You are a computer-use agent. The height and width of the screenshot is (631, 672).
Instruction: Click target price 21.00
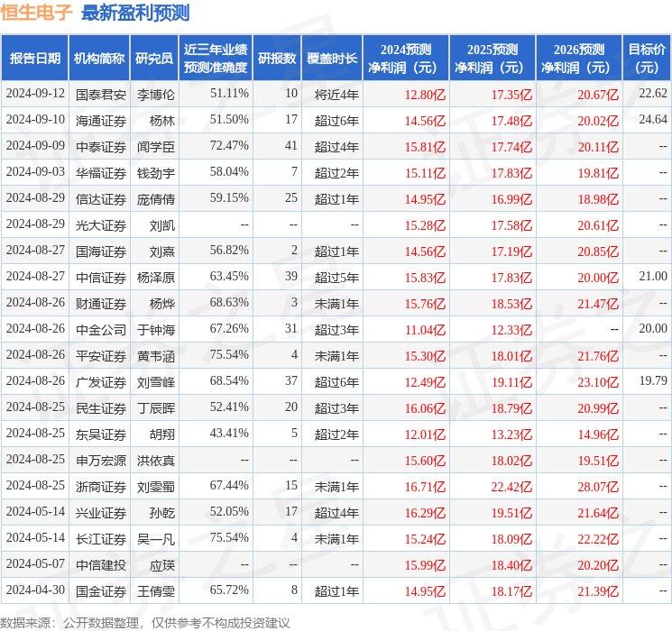pos(653,276)
